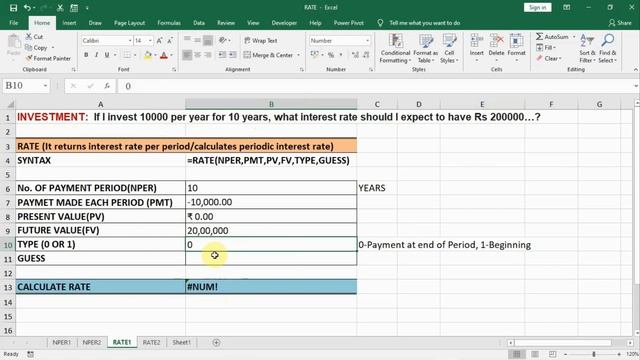Screen dimensions: 640x360
Task: Toggle Merge & Center
Action: 268,55
